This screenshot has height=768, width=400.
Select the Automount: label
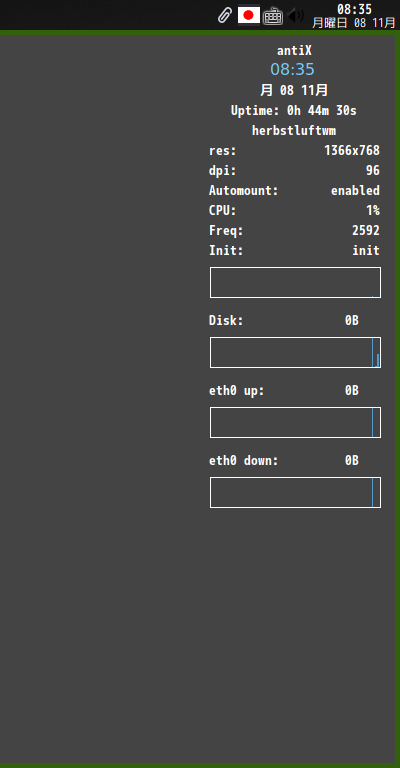point(244,191)
